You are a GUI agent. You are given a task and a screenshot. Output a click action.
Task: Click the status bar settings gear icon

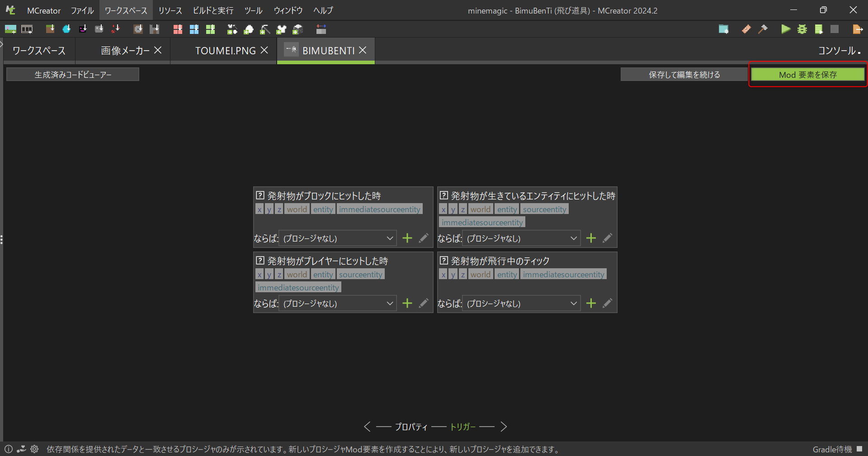tap(34, 449)
